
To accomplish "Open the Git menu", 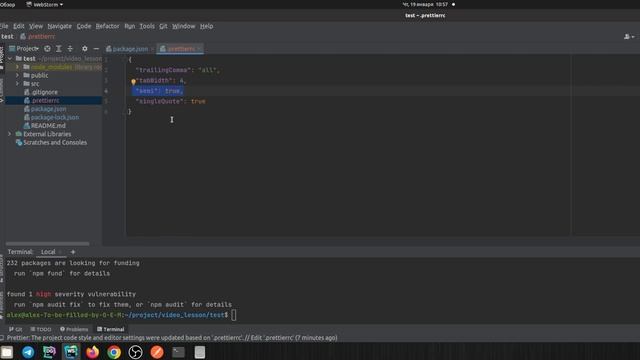I will click(163, 26).
